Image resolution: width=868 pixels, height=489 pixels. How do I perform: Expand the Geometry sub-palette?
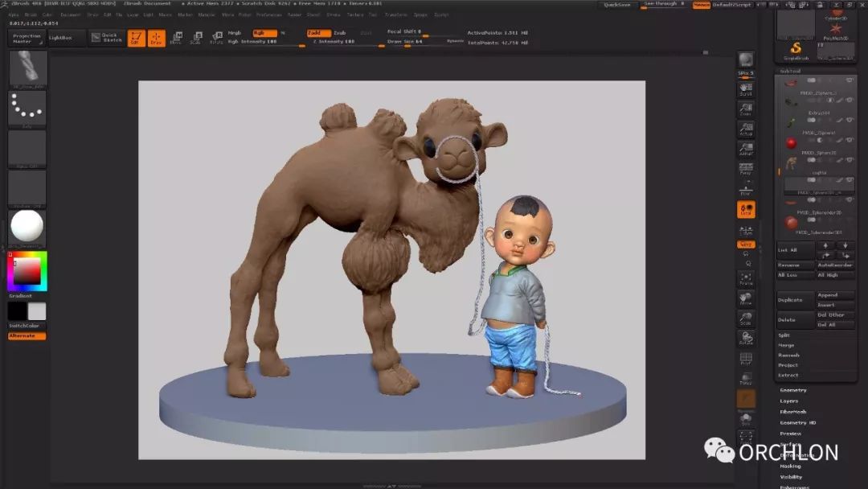tap(793, 390)
